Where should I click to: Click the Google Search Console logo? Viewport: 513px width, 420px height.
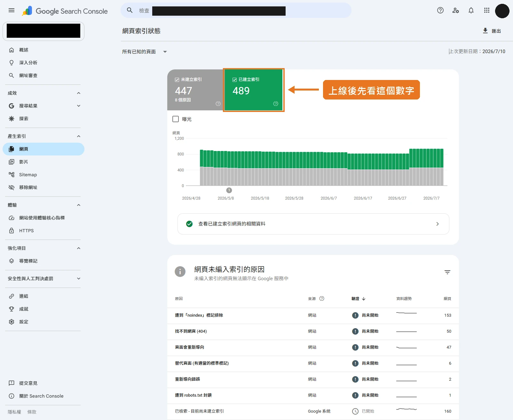65,11
